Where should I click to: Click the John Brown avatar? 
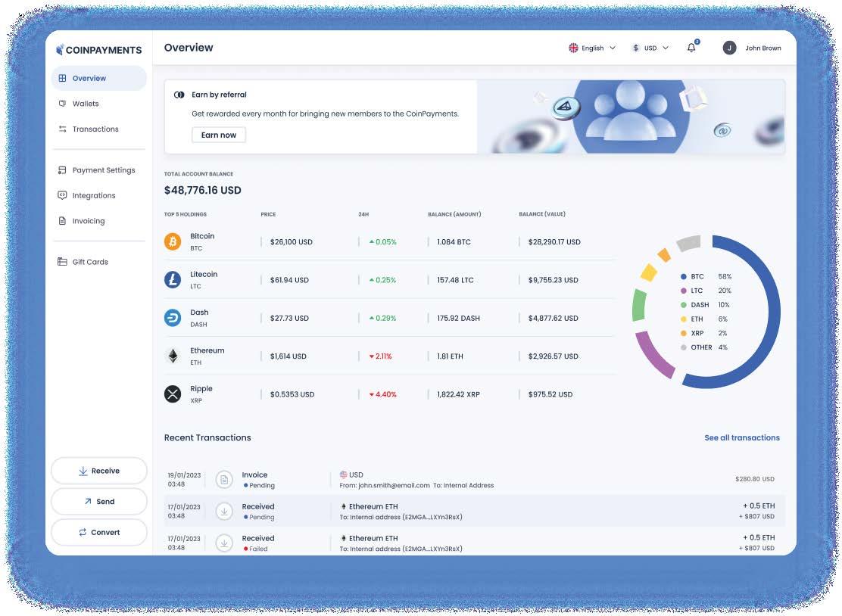[x=729, y=48]
